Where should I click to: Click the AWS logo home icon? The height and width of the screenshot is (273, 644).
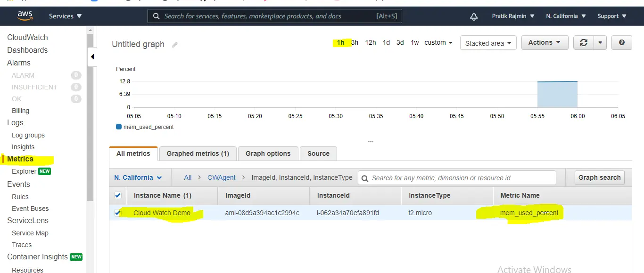pyautogui.click(x=25, y=16)
